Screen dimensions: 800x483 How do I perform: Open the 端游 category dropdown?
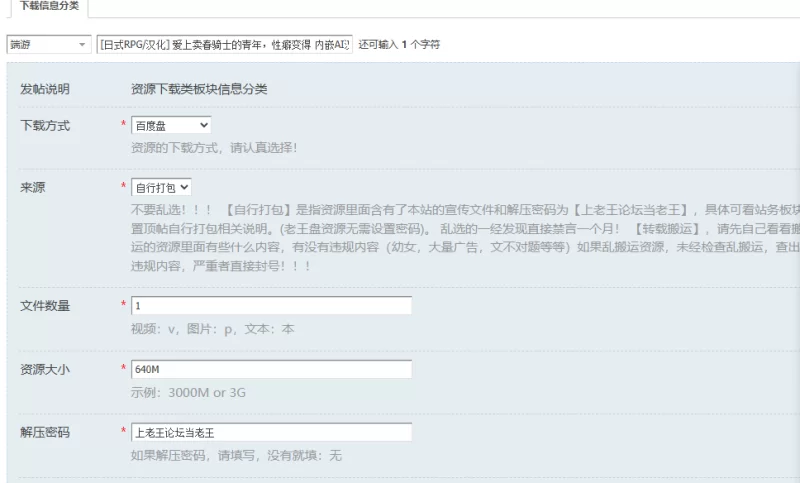pyautogui.click(x=49, y=44)
